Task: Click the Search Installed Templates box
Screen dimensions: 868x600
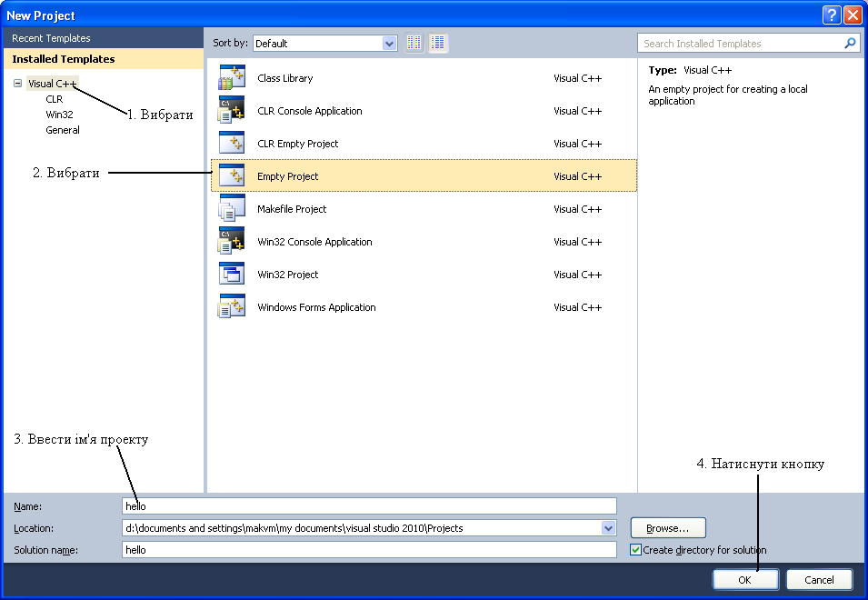Action: coord(748,43)
